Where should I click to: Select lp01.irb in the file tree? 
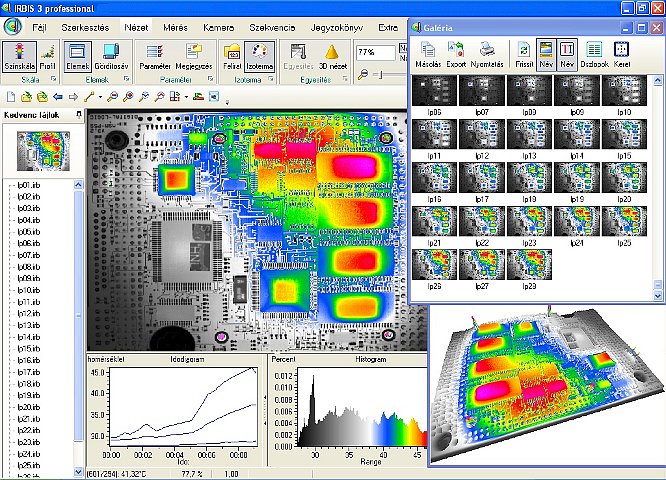[28, 185]
